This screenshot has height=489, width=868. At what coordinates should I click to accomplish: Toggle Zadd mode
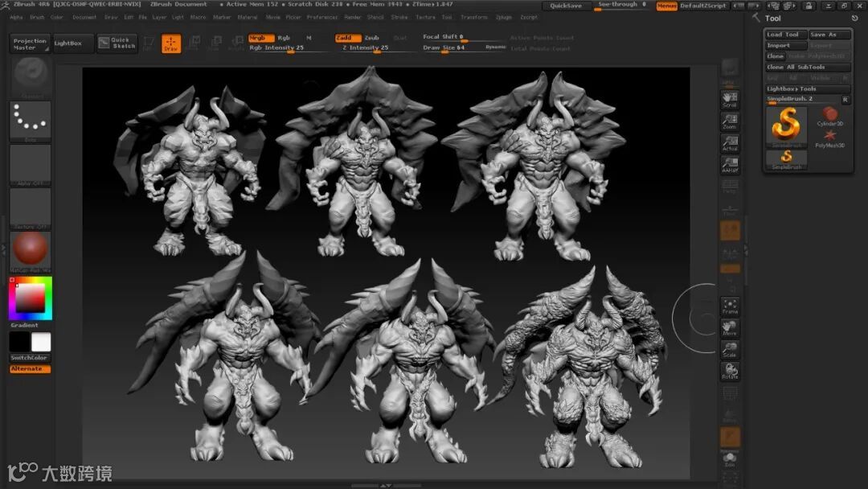click(348, 38)
